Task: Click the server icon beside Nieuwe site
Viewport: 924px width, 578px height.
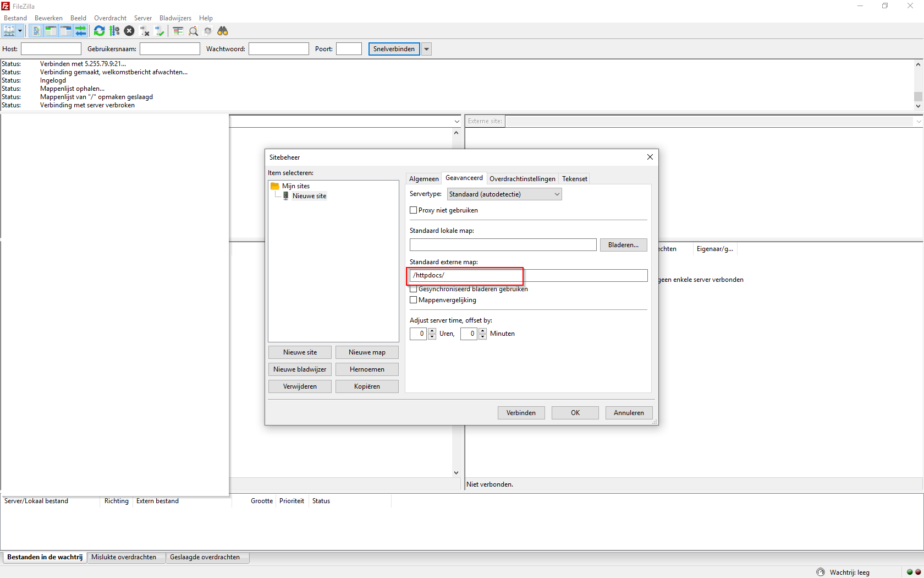Action: (x=285, y=196)
